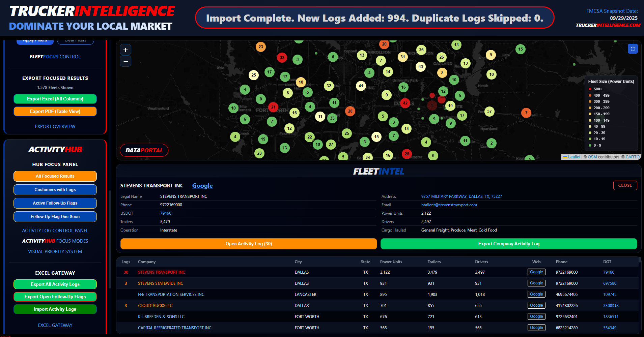This screenshot has width=644, height=337.
Task: Open the Excel Gateway section
Action: pyautogui.click(x=55, y=325)
